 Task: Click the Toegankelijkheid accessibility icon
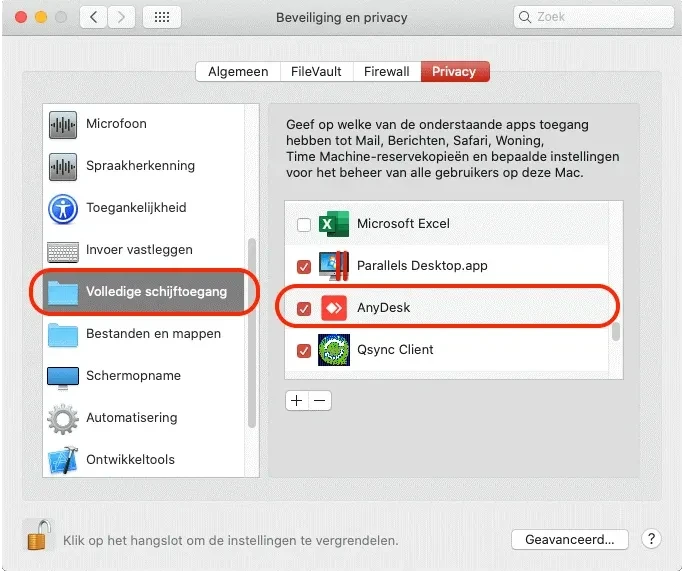tap(63, 209)
